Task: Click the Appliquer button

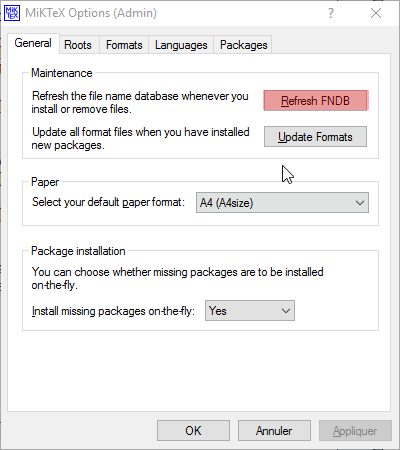Action: pyautogui.click(x=355, y=431)
